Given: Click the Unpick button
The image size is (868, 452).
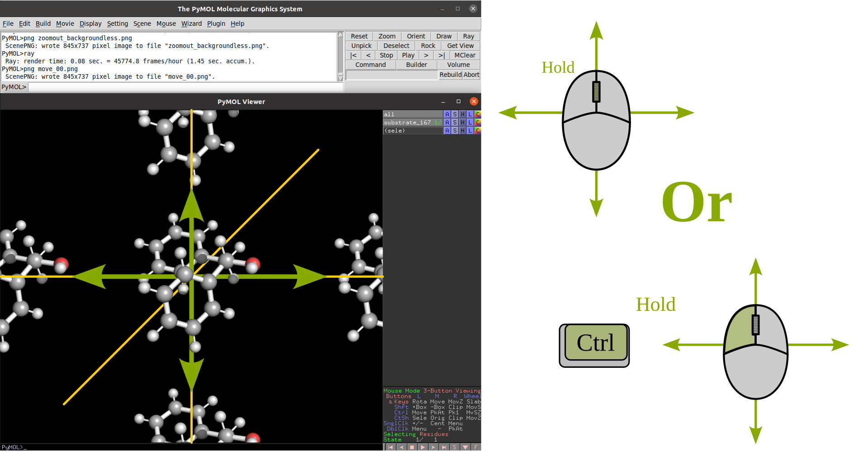Looking at the screenshot, I should click(x=361, y=46).
